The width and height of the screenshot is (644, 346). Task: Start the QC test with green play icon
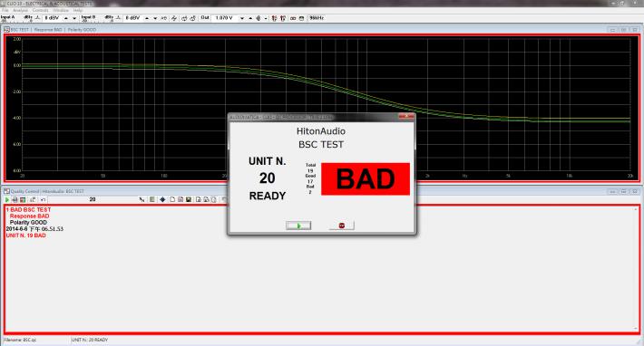click(x=7, y=199)
